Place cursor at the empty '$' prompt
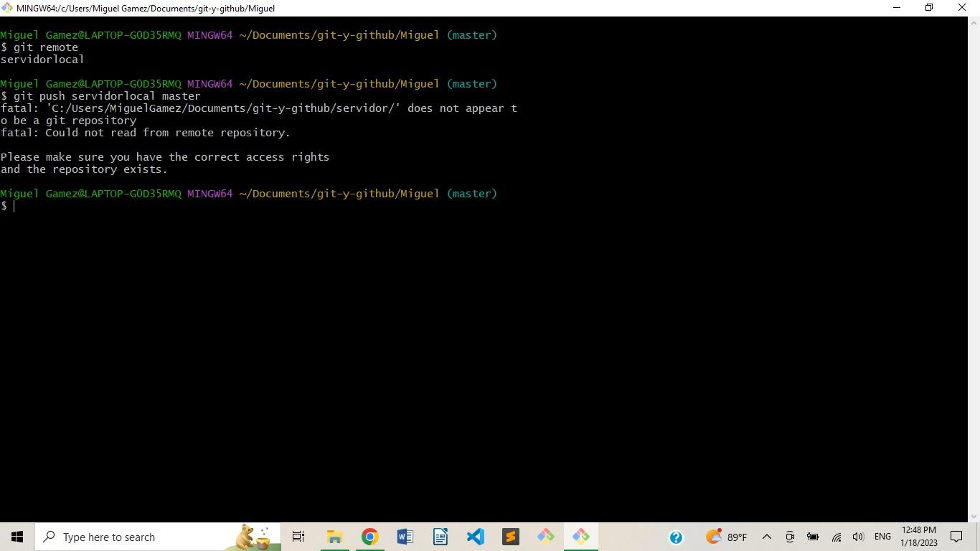Viewport: 980px width, 551px height. [x=14, y=207]
